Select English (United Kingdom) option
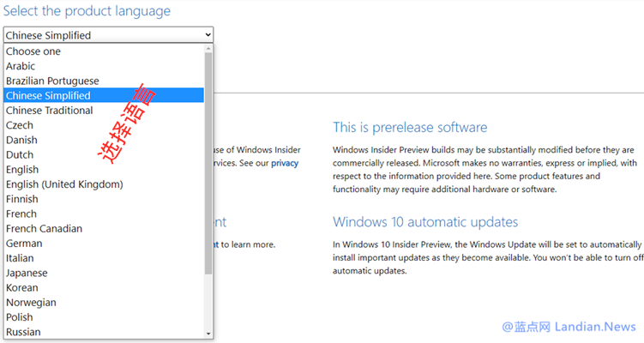This screenshot has width=644, height=343. coord(104,184)
